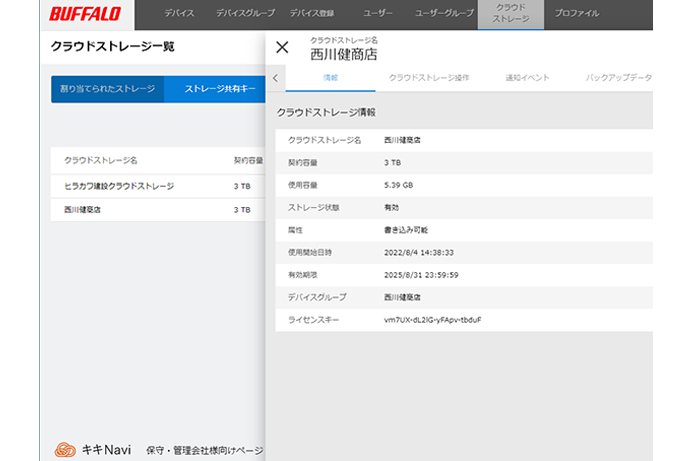
Task: Click the 使用容量 value 5.39 GB
Action: 399,185
